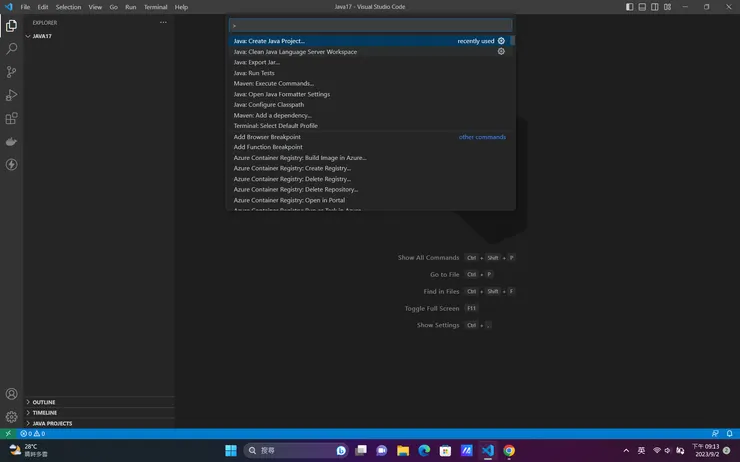The width and height of the screenshot is (740, 462).
Task: Open the Source Control view
Action: 12,72
